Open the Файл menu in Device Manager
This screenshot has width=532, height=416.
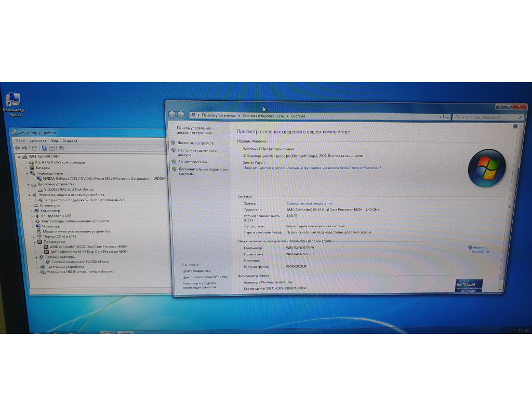coord(20,140)
